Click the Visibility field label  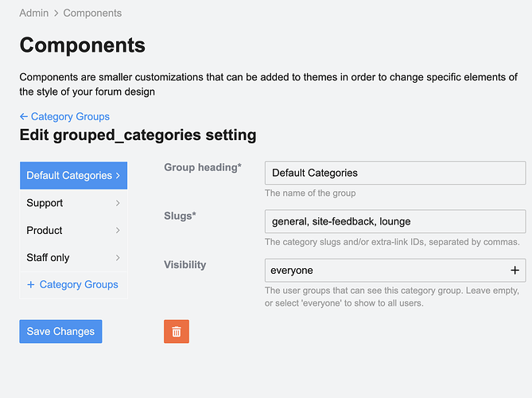[185, 265]
